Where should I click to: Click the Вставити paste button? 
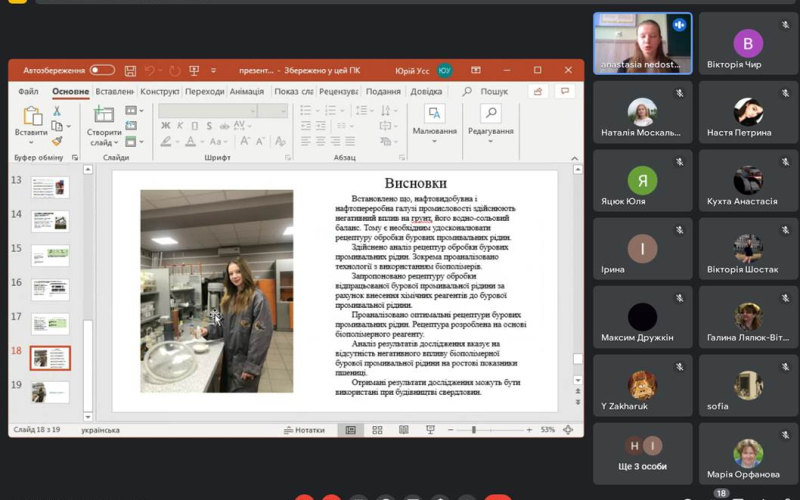(32, 124)
